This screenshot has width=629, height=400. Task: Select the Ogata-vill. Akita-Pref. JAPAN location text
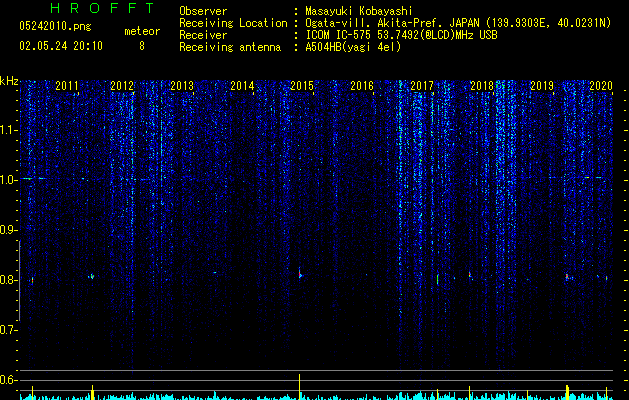(458, 23)
